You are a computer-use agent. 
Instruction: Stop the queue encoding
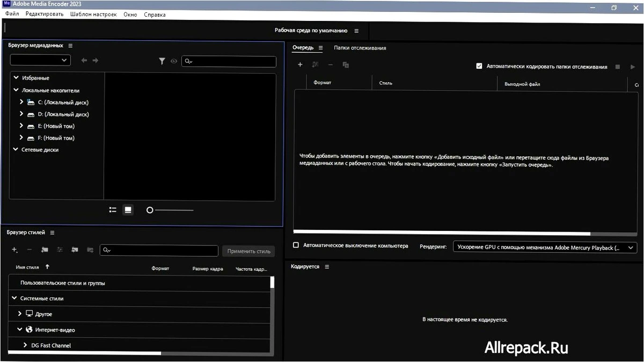[x=618, y=67]
